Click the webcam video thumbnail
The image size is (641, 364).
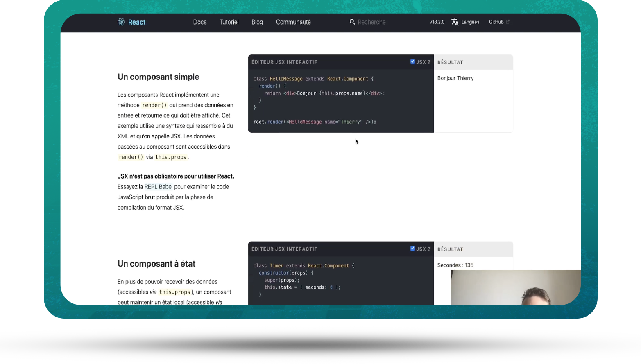(515, 287)
